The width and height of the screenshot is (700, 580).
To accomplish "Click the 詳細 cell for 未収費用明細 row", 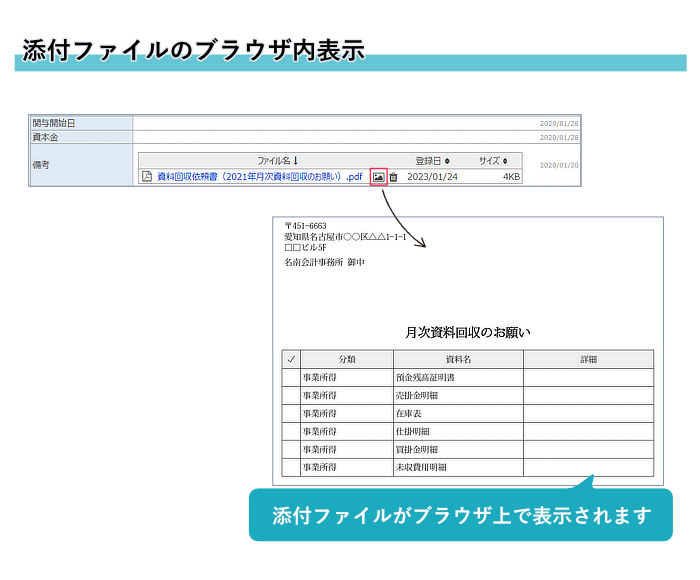I will pos(588,467).
